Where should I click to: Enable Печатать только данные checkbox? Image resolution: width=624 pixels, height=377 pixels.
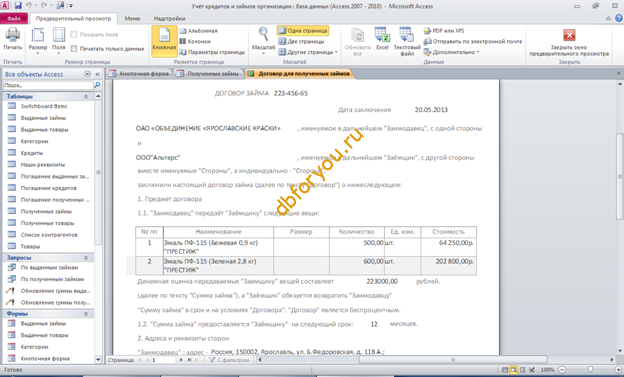(x=74, y=49)
